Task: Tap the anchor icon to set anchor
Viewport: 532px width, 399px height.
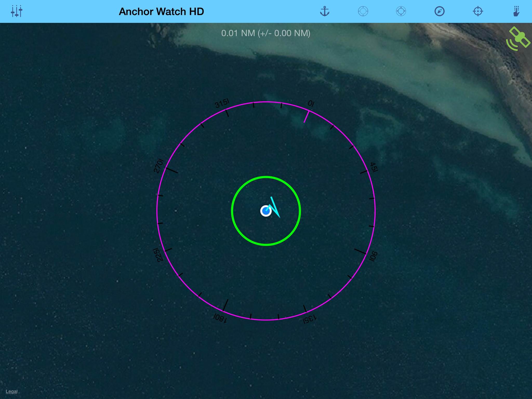Action: pos(324,11)
